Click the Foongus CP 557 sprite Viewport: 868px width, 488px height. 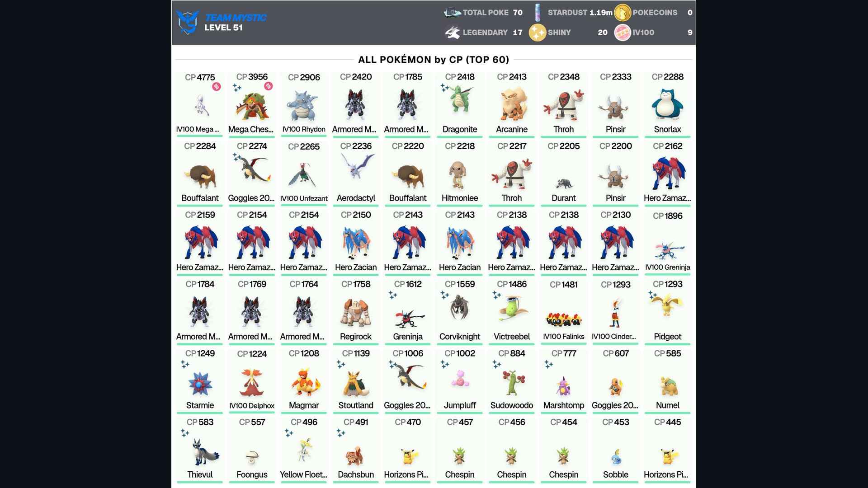(252, 458)
